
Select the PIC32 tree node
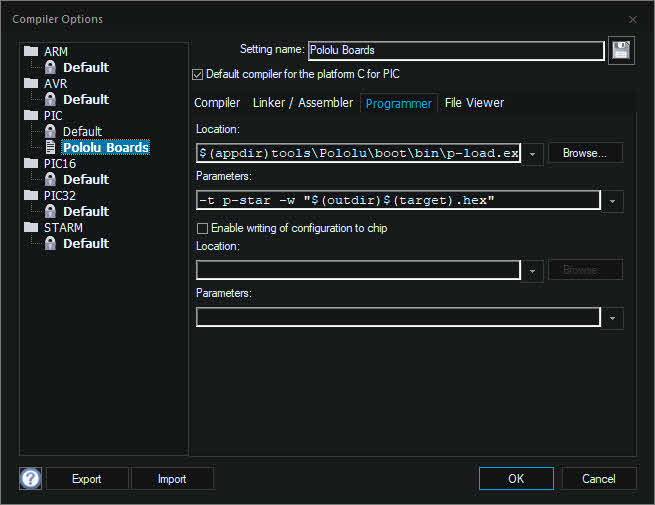tap(60, 195)
